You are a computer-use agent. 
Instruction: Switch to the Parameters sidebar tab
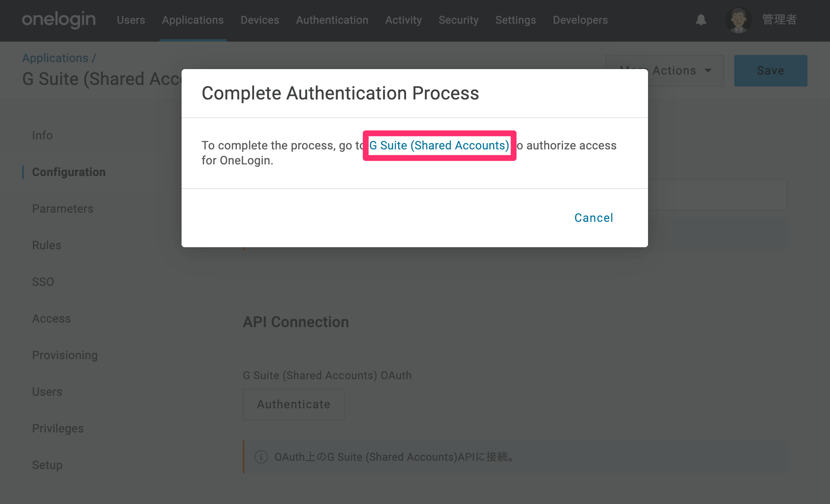[62, 209]
